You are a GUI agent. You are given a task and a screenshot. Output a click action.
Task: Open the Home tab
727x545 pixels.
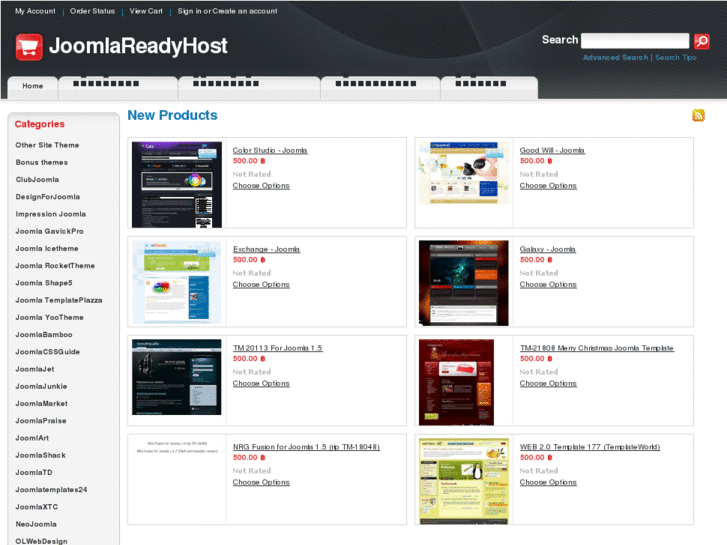pos(32,86)
